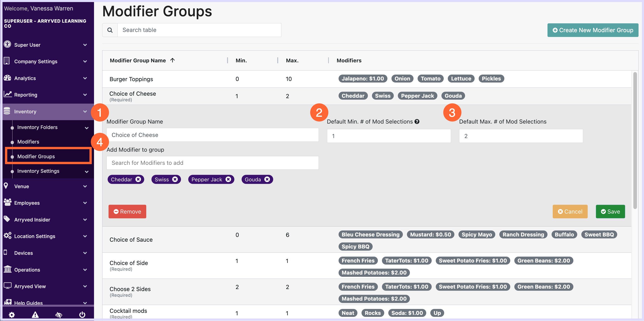Open the Modifiers page

(28, 142)
